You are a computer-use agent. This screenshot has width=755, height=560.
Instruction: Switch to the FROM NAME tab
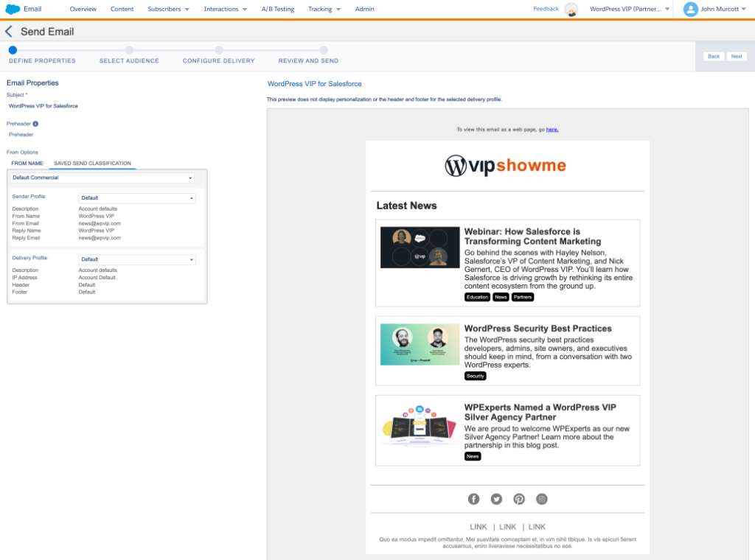tap(27, 163)
